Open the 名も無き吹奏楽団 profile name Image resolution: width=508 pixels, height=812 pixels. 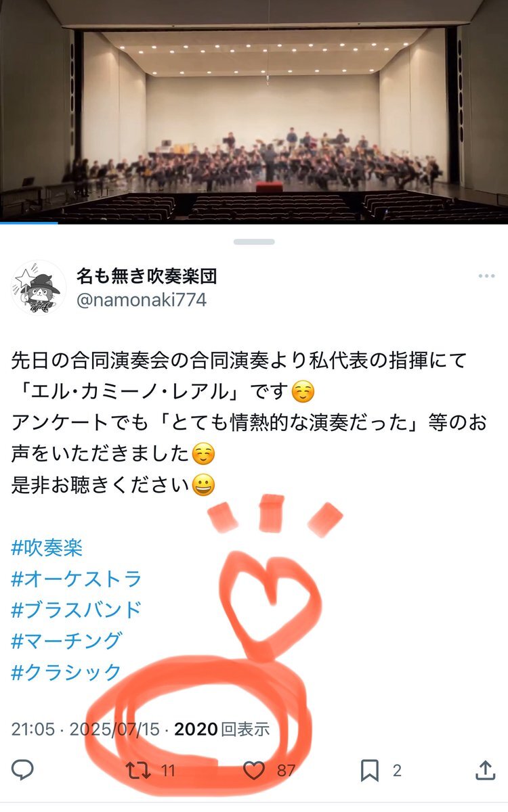coord(146,275)
